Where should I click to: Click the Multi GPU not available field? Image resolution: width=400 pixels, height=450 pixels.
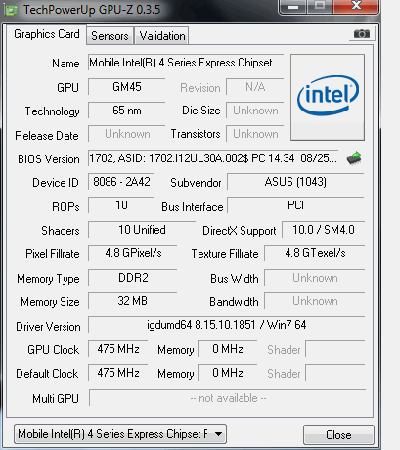pyautogui.click(x=228, y=398)
